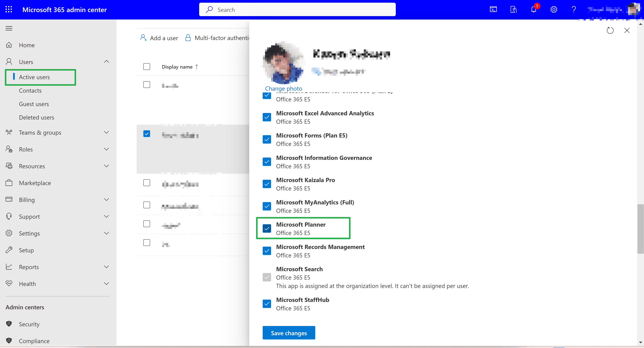Collapse the navigation hamburger menu
The width and height of the screenshot is (644, 348).
[x=9, y=28]
